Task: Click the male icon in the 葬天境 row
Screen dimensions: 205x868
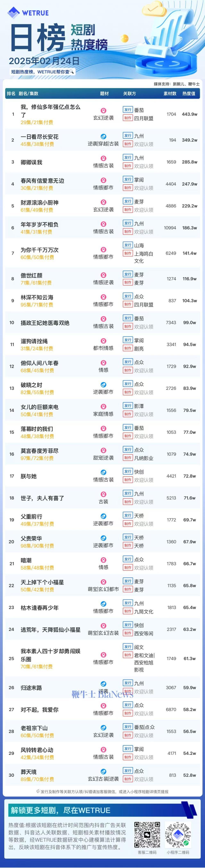Action: (104, 771)
